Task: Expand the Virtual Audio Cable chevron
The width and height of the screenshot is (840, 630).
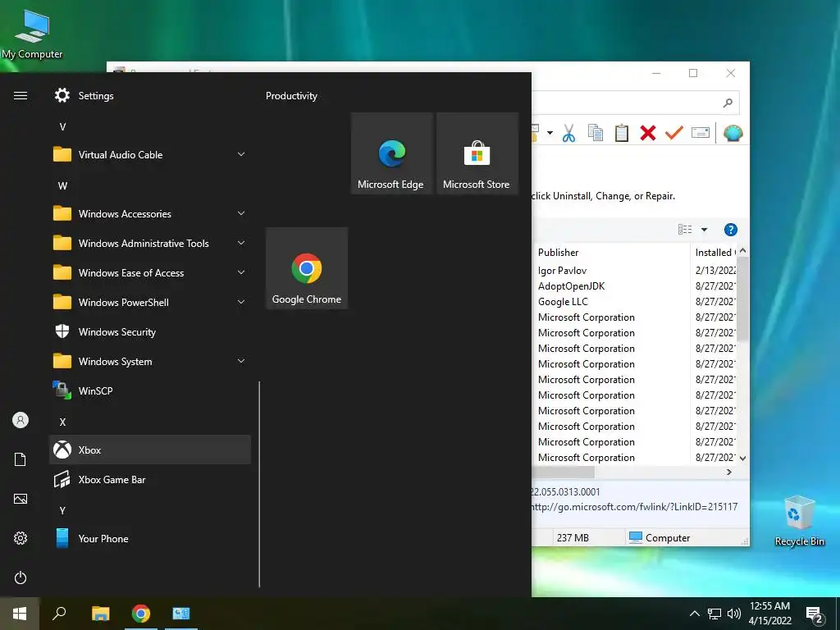Action: click(x=241, y=154)
